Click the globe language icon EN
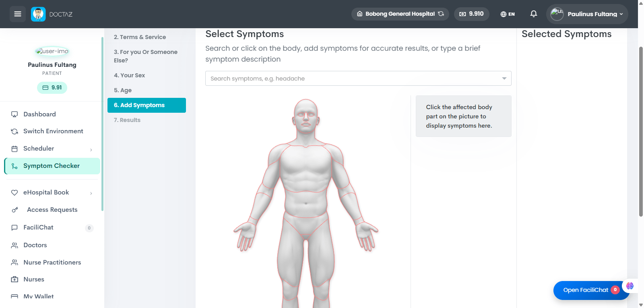The image size is (644, 308). tap(508, 14)
